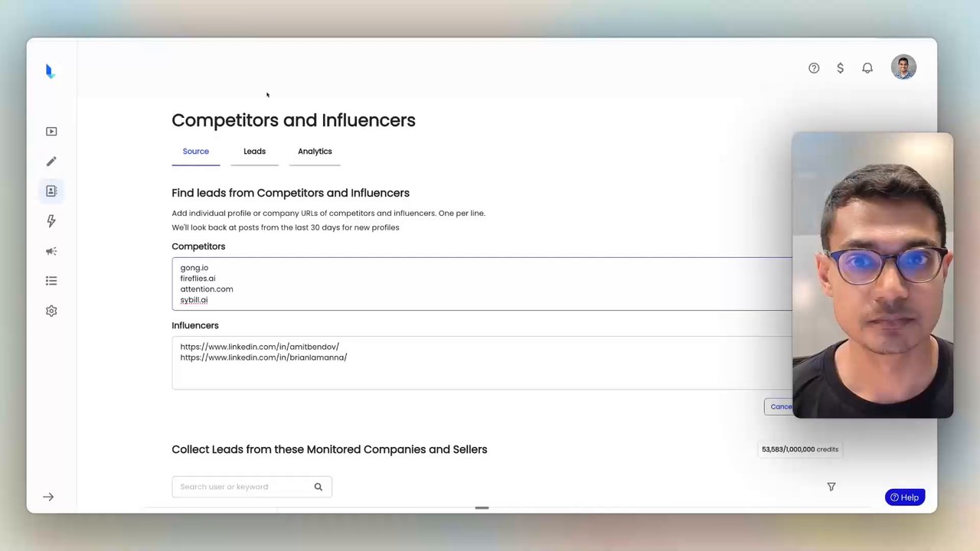The image size is (980, 551).
Task: Open the settings gear sidebar icon
Action: point(51,311)
